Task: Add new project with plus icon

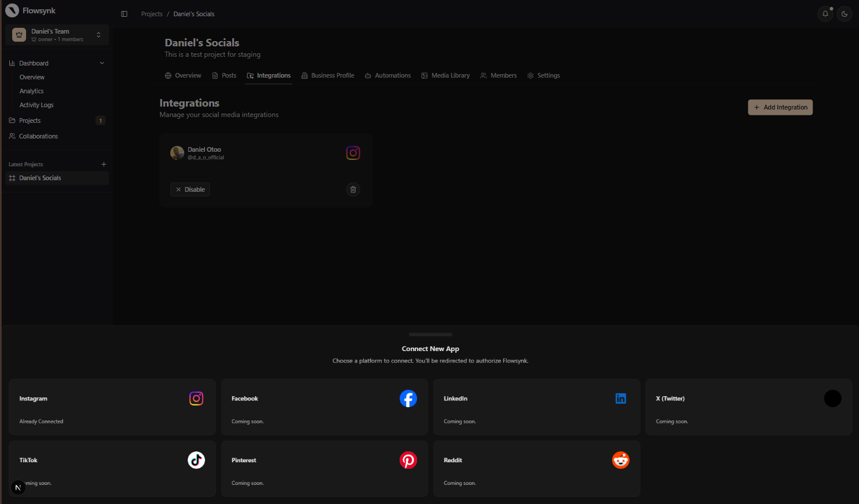Action: [x=104, y=165]
